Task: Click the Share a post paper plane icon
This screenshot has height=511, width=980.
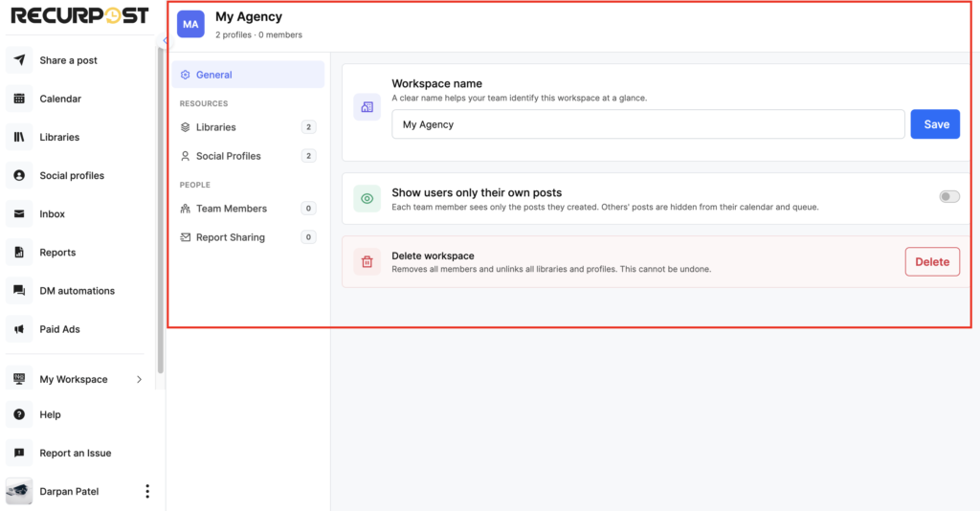Action: [x=19, y=60]
